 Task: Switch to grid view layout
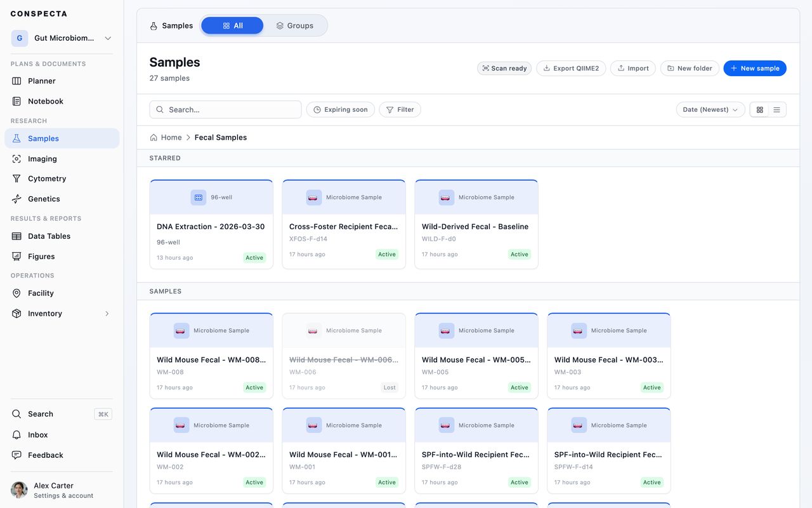(759, 110)
